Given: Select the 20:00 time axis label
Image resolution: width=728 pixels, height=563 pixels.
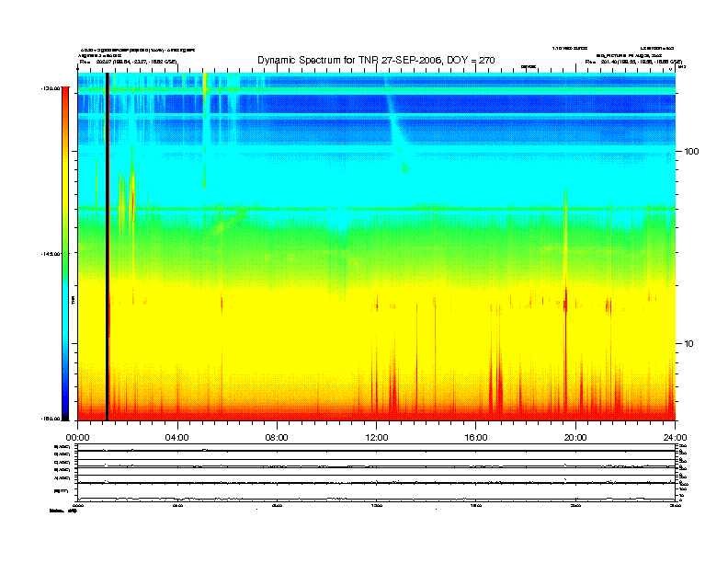Looking at the screenshot, I should click(575, 438).
